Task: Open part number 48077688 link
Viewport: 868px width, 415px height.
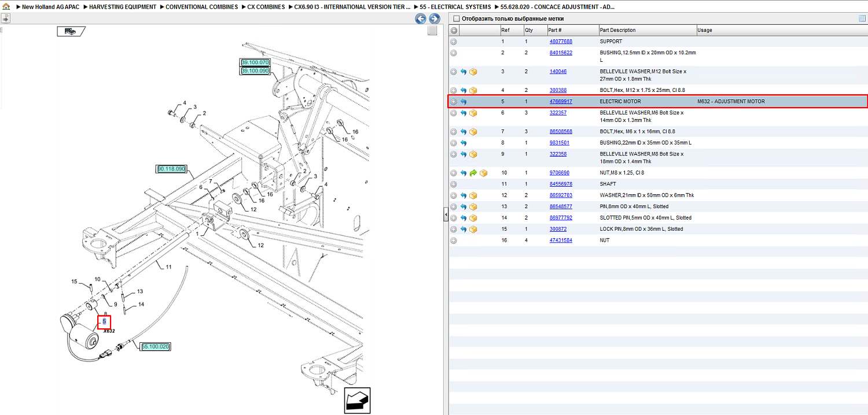Action: (x=561, y=42)
